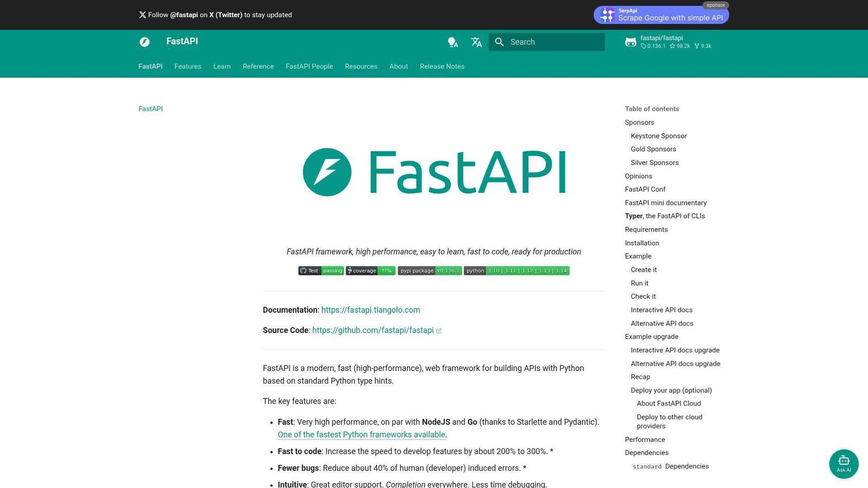This screenshot has width=868, height=488.
Task: Click the 0.136.1 version tag
Action: (653, 46)
